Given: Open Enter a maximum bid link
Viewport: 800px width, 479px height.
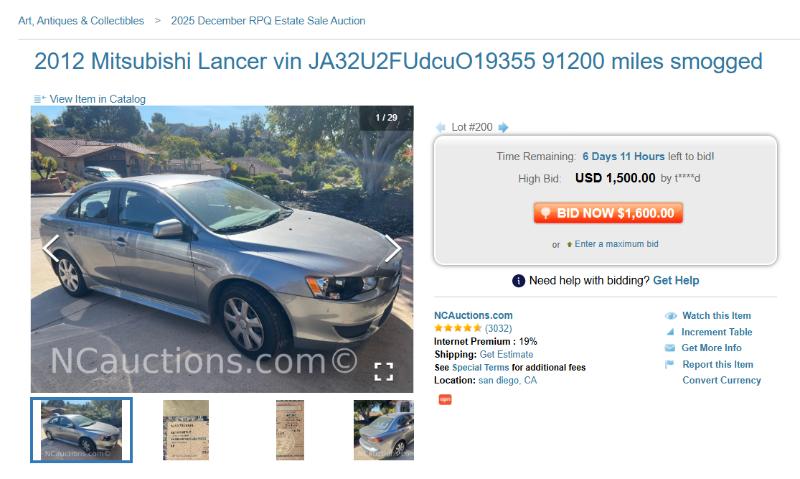Looking at the screenshot, I should coord(616,244).
